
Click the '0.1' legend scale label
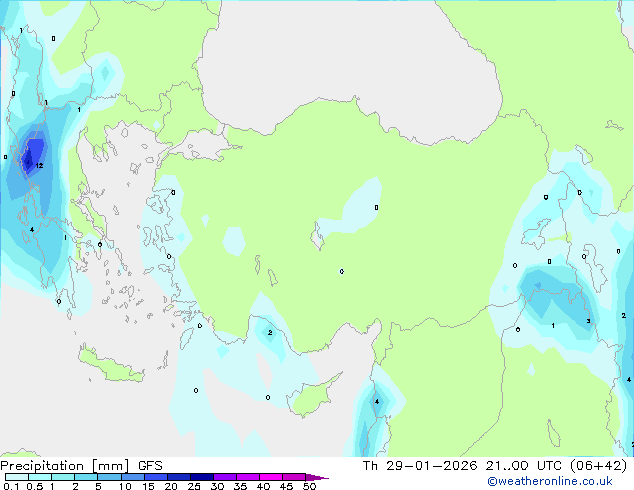click(11, 486)
